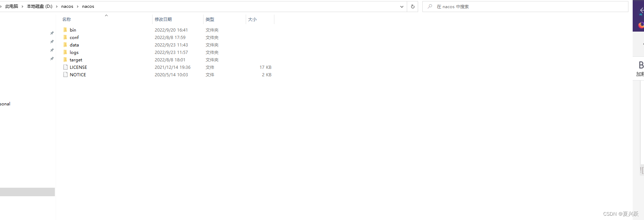Select the LICENSE file name
Viewport: 644px width, 220px height.
click(78, 67)
